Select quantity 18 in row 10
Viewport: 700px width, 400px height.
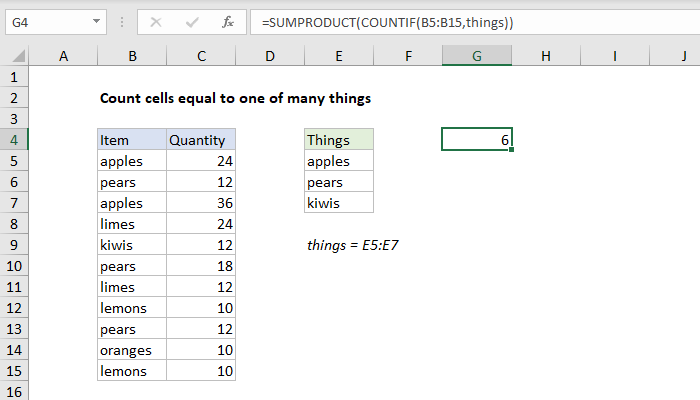coord(201,266)
